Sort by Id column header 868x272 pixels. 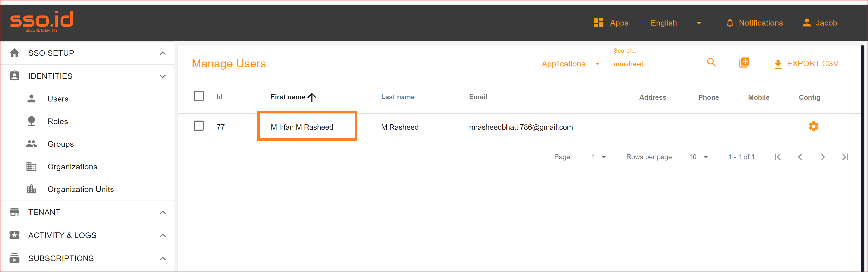(x=219, y=97)
